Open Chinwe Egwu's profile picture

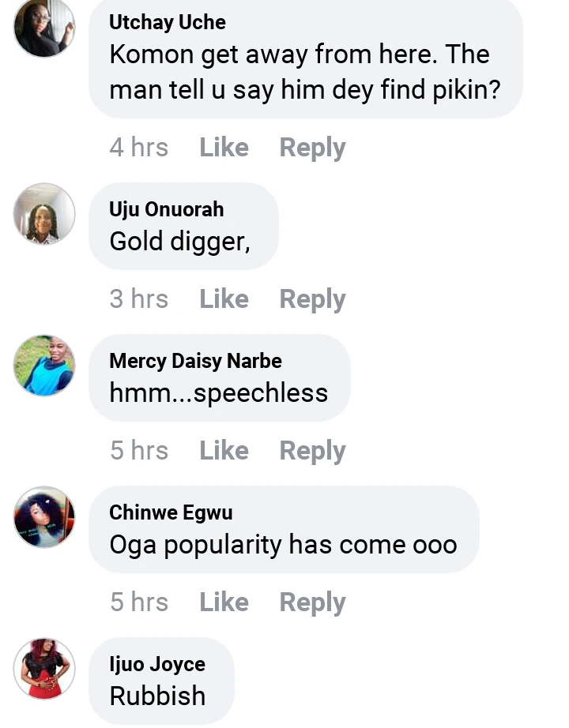coord(45,517)
